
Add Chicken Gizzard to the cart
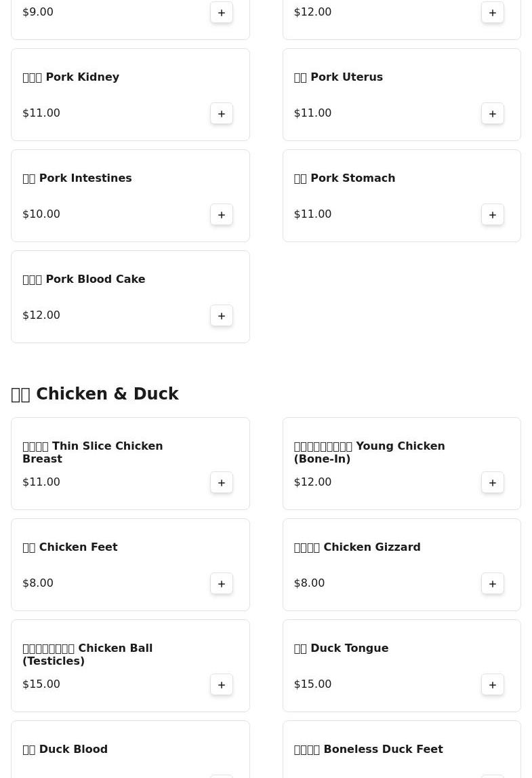point(493,583)
